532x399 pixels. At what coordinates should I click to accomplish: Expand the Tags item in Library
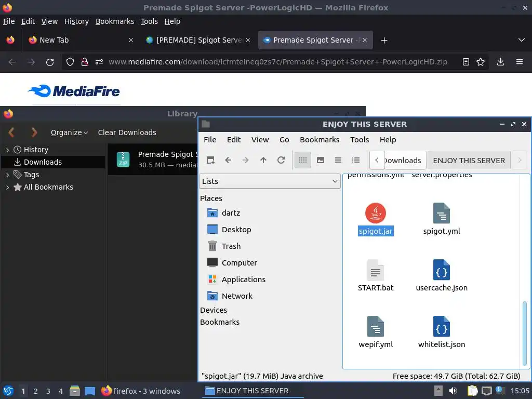tap(7, 175)
